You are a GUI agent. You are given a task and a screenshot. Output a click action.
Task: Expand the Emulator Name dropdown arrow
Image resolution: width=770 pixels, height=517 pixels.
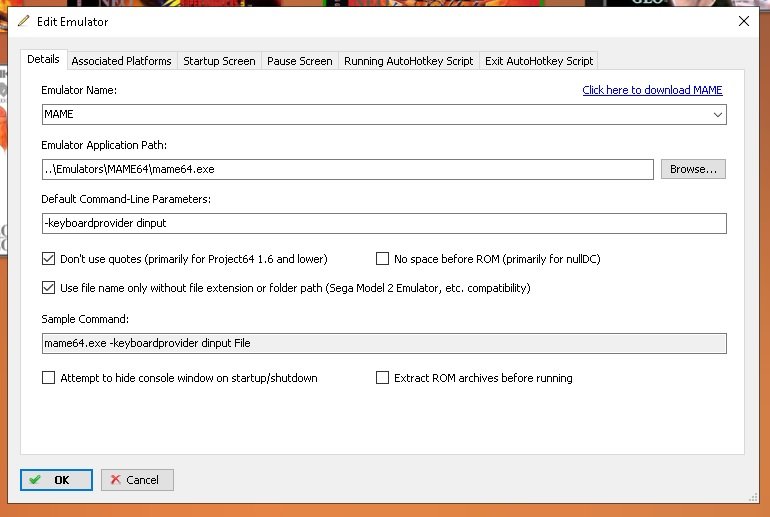tap(717, 115)
